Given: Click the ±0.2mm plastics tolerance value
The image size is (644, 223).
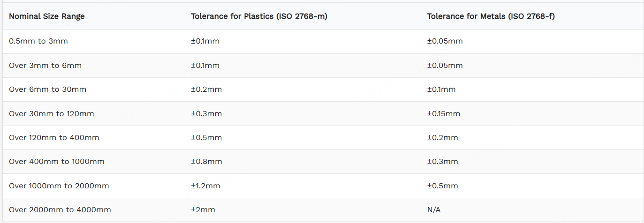Looking at the screenshot, I should coord(206,89).
